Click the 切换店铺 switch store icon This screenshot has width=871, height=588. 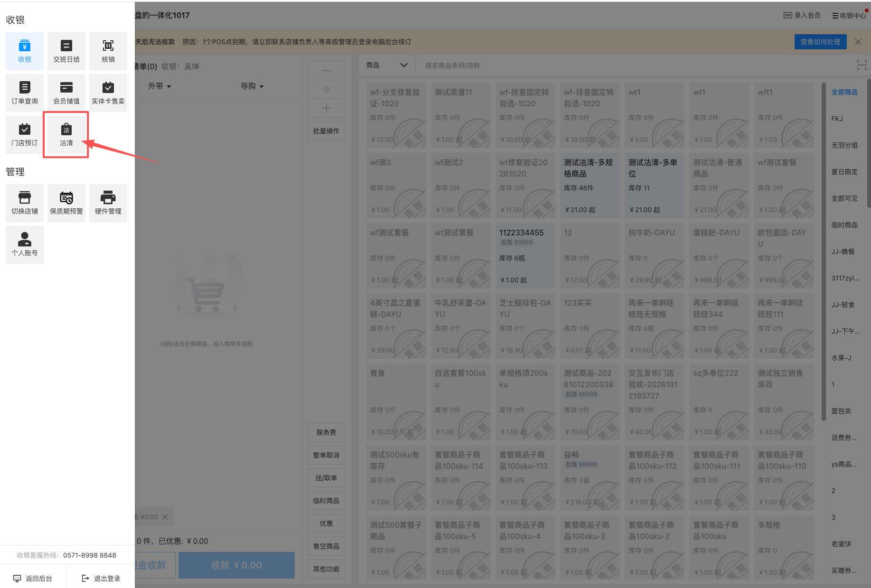coord(25,203)
